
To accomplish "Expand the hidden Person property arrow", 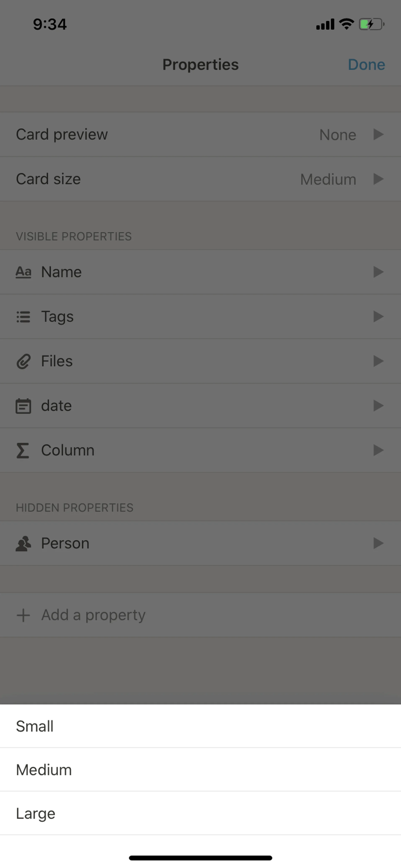I will click(378, 544).
